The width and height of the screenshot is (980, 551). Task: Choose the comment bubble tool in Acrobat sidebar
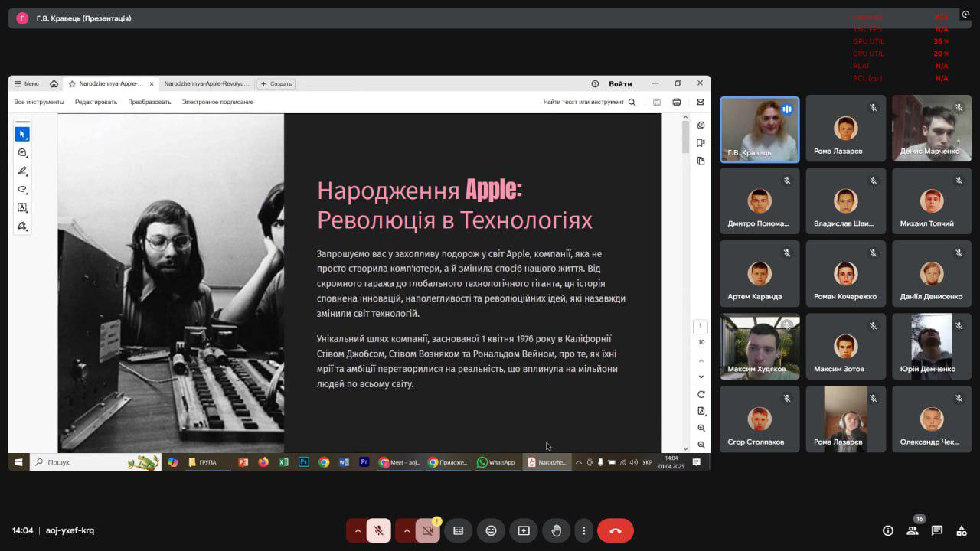pos(22,152)
